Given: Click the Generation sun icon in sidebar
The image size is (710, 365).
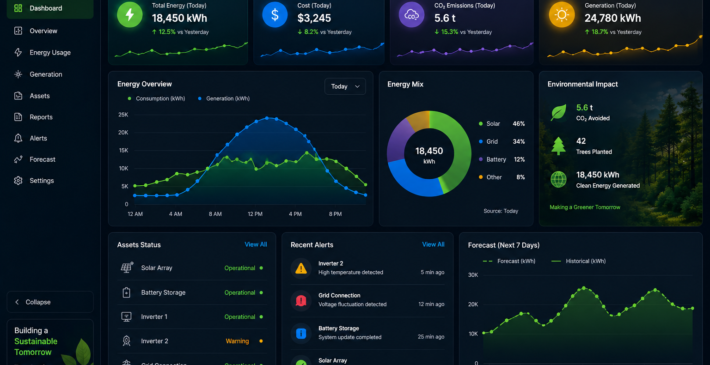Looking at the screenshot, I should click(18, 74).
